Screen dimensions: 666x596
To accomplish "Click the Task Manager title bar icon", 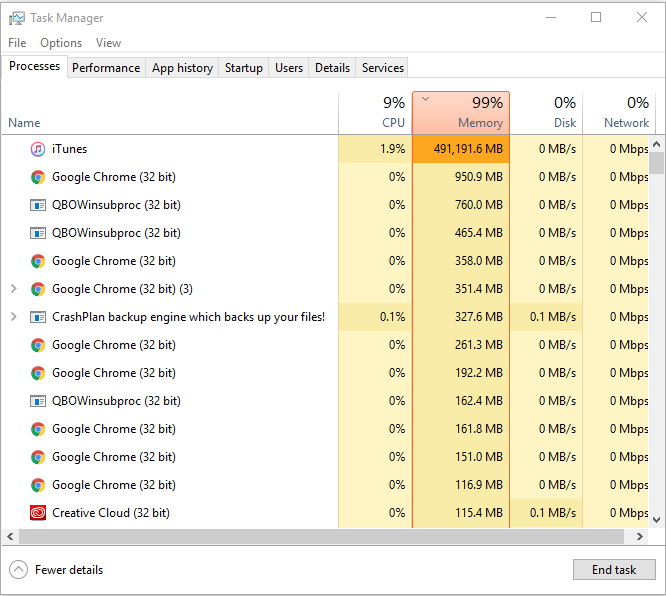I will click(16, 18).
